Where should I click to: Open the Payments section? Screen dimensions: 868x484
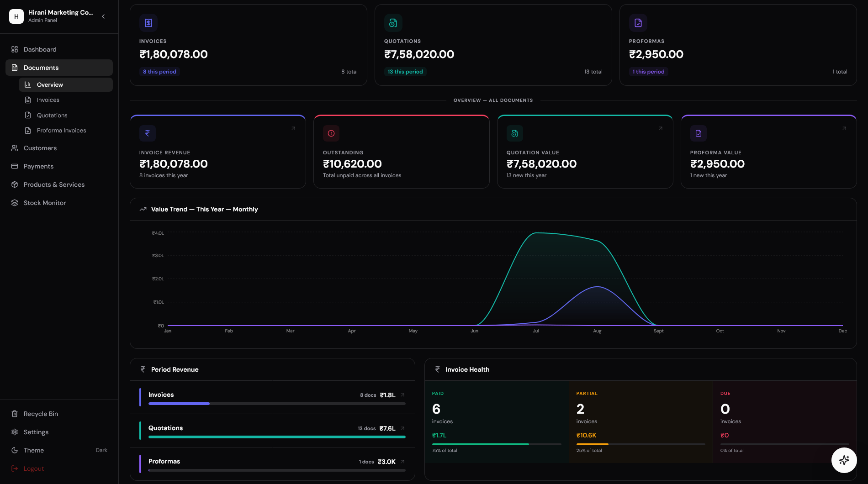(x=59, y=166)
